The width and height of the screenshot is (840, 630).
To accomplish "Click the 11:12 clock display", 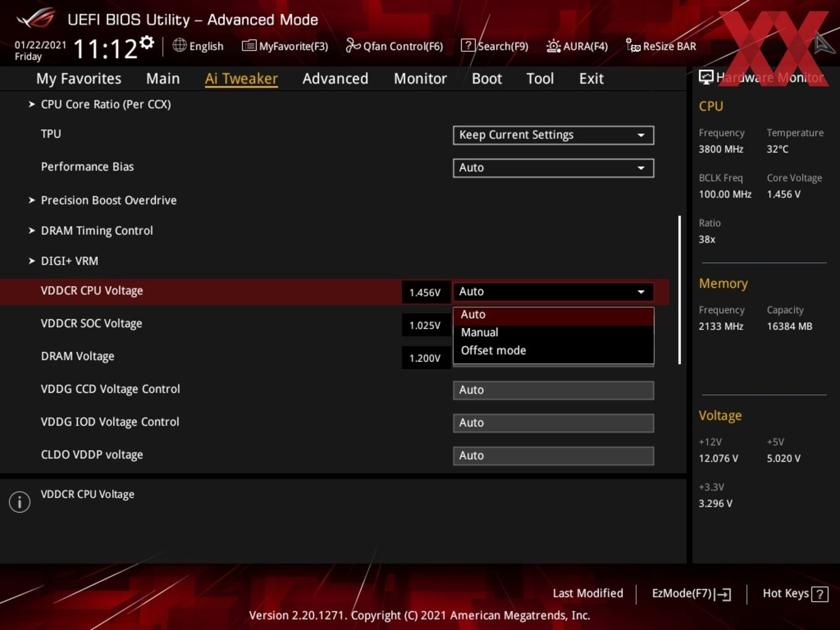I will (x=105, y=49).
